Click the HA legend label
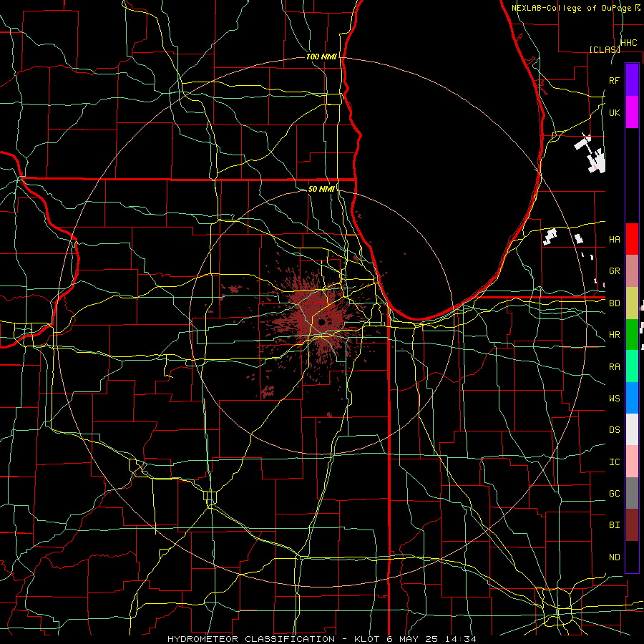Viewport: 644px width, 644px height. click(614, 239)
